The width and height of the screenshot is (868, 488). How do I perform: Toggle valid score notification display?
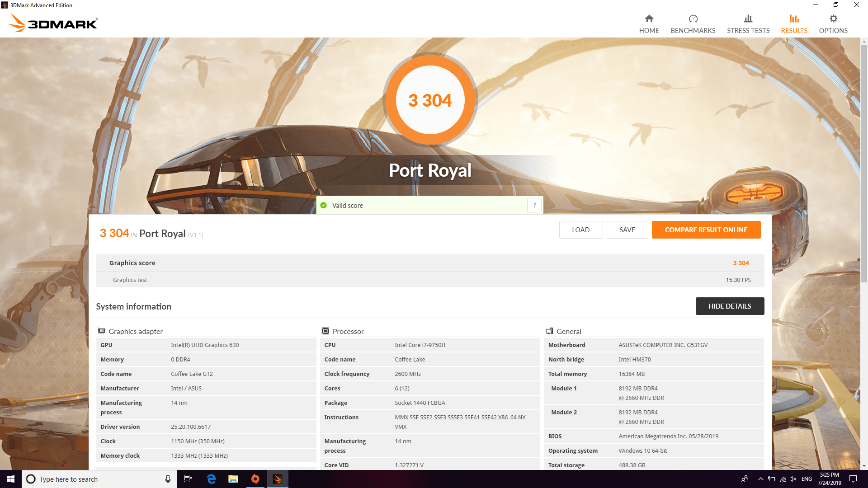535,205
